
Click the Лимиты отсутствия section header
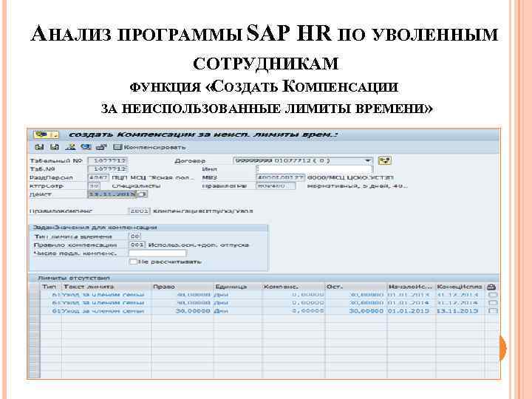click(73, 278)
